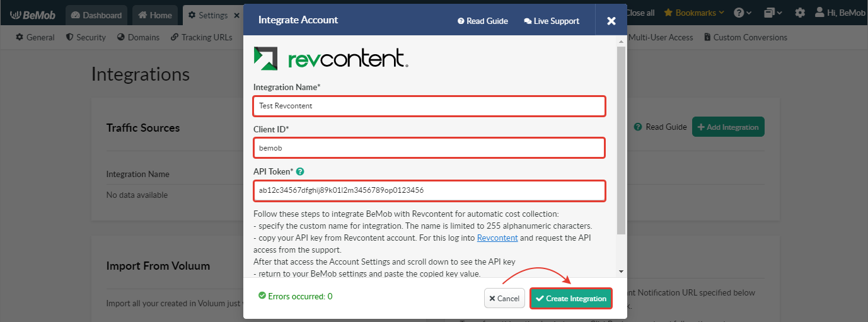Viewport: 868px width, 322px height.
Task: Focus the API Token field
Action: tap(429, 190)
